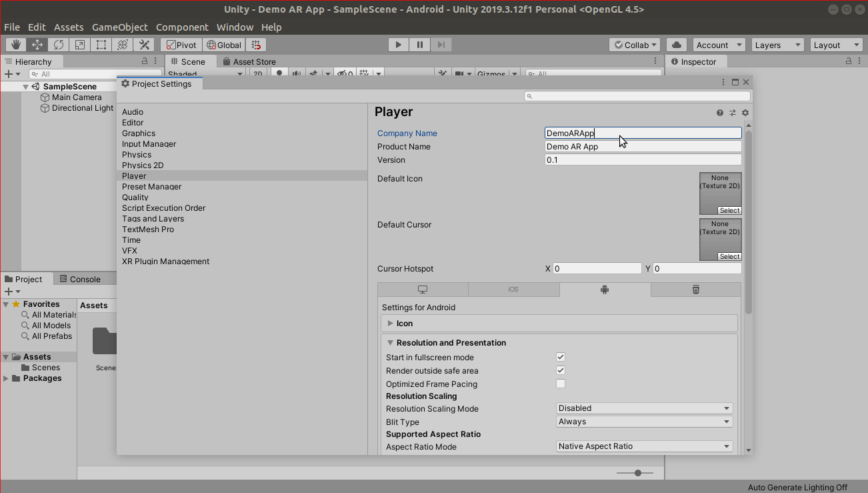Screen dimensions: 868x493
Task: Click the Company Name field
Action: click(x=643, y=133)
